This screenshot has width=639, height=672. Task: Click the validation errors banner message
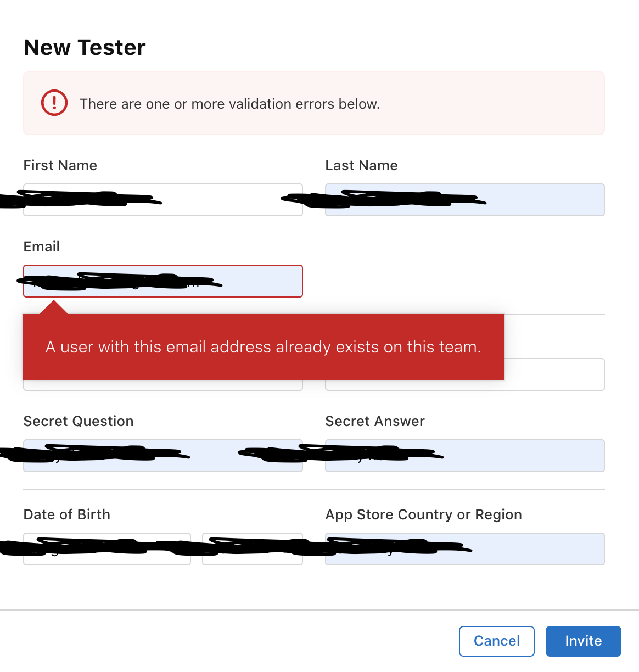[x=229, y=104]
